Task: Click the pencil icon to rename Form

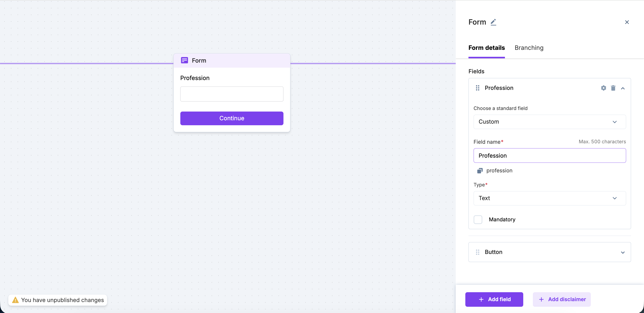Action: [493, 22]
